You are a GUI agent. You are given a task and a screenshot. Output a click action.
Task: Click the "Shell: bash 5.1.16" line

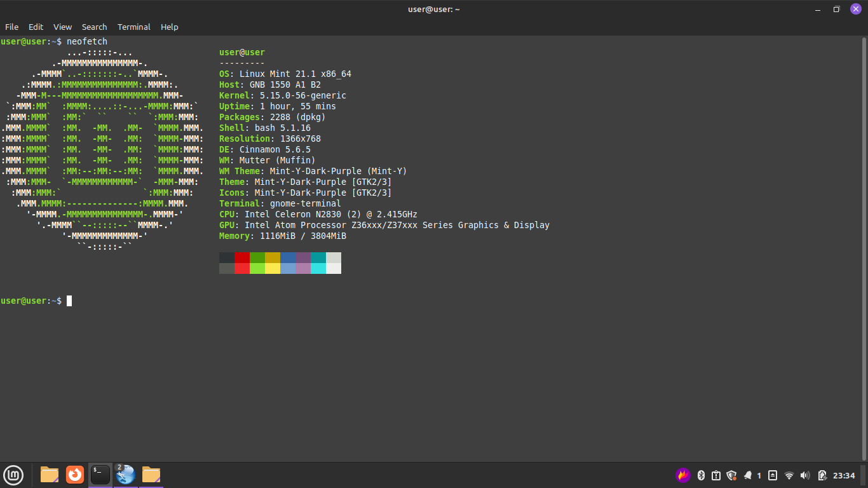click(x=265, y=128)
